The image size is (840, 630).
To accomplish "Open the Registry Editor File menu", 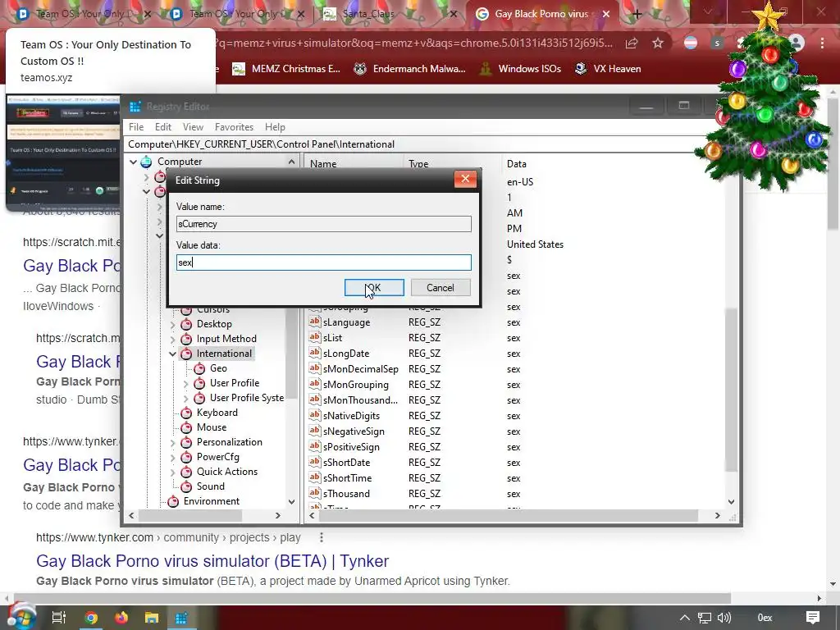I will coord(136,127).
